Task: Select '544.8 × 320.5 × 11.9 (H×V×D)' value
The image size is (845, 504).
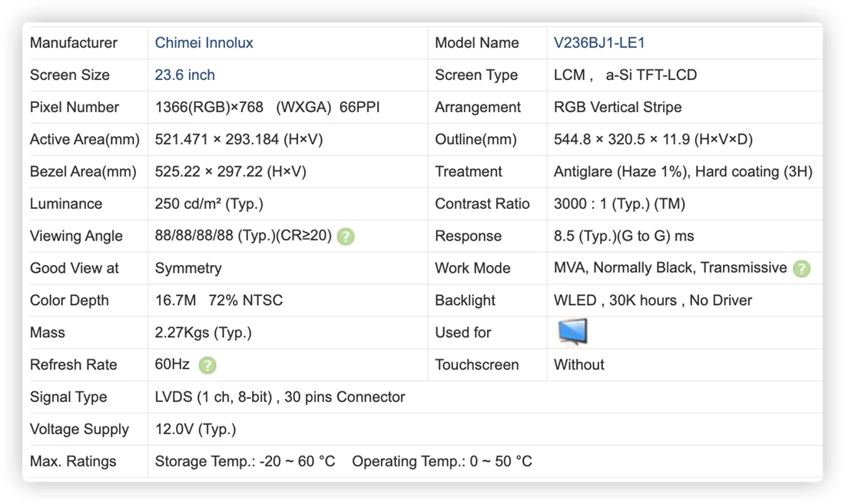Action: (653, 139)
